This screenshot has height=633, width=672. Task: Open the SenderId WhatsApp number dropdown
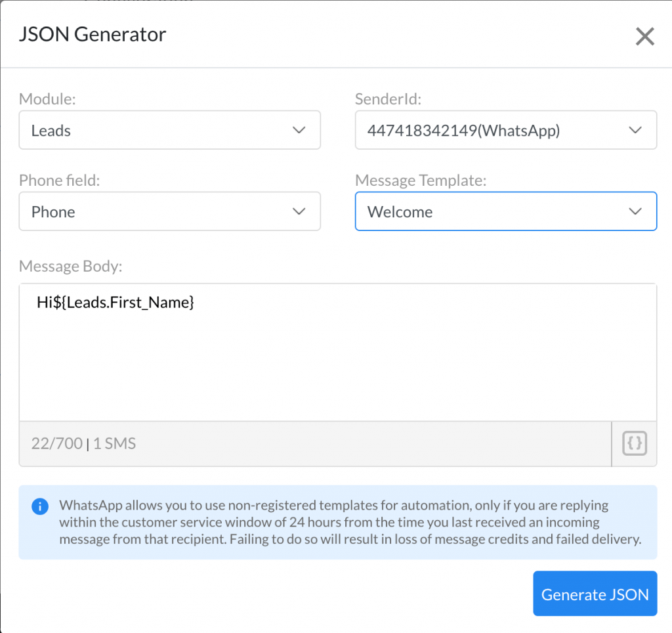(505, 130)
